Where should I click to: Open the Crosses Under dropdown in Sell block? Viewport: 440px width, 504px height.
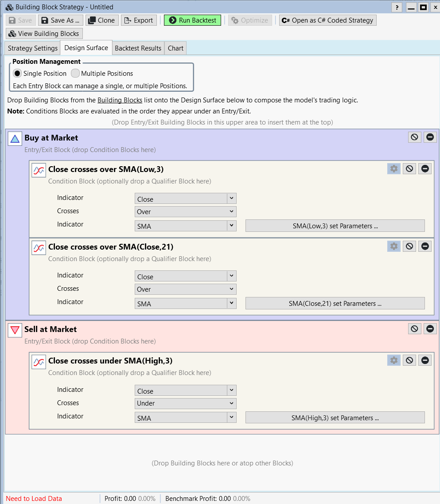click(x=186, y=403)
